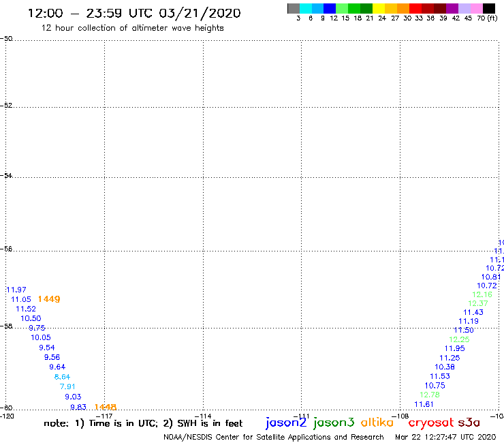Select the light blue value 7.91
Image resolution: width=504 pixels, height=443 pixels.
pos(67,386)
